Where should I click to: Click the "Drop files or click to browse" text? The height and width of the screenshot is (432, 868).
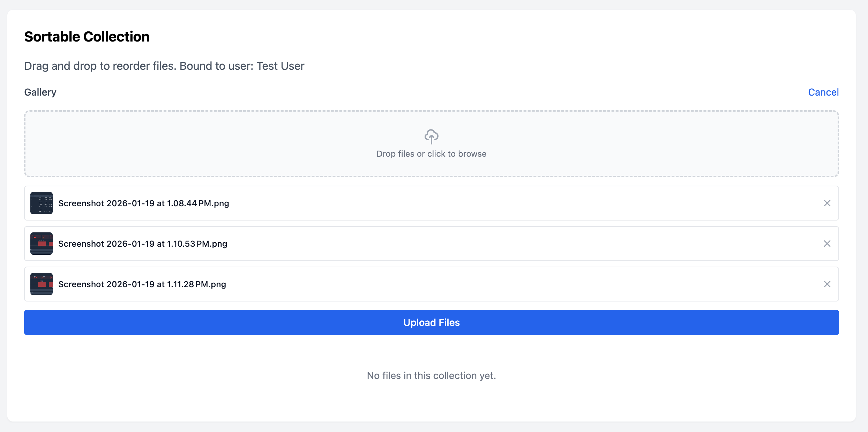[x=431, y=154]
